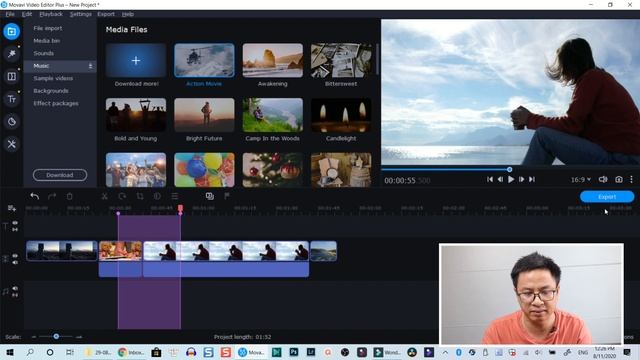The height and width of the screenshot is (360, 640).
Task: Select Sounds in the side list
Action: point(43,53)
